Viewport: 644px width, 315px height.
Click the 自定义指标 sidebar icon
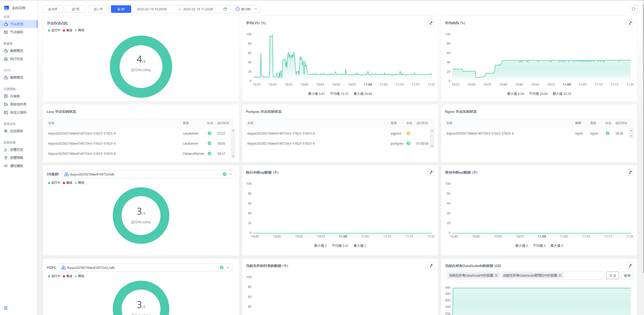click(x=6, y=112)
